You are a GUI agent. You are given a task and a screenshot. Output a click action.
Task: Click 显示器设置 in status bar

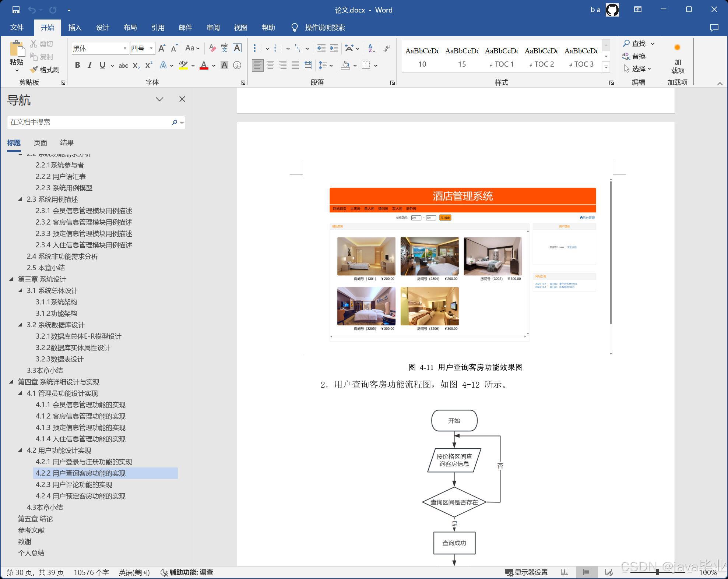point(526,572)
